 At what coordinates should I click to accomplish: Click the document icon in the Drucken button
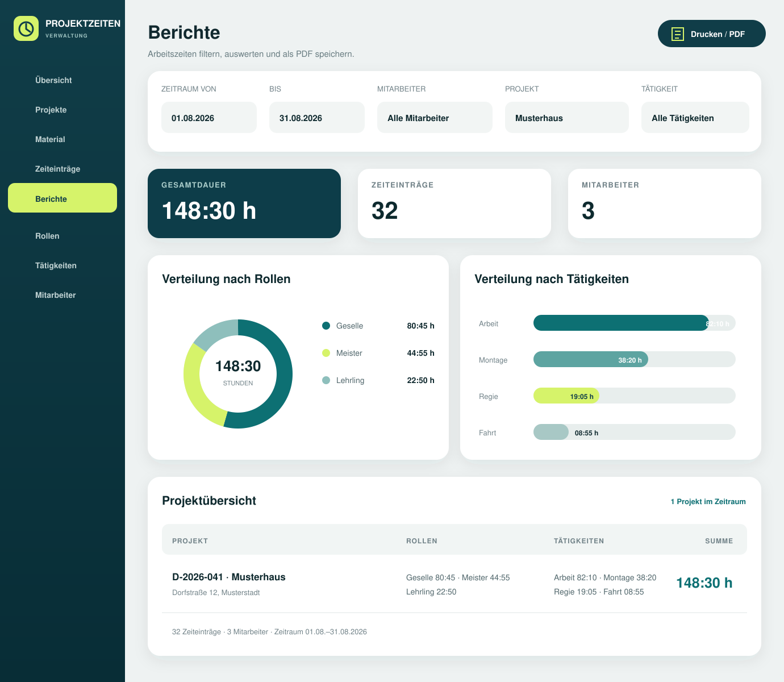(x=678, y=34)
